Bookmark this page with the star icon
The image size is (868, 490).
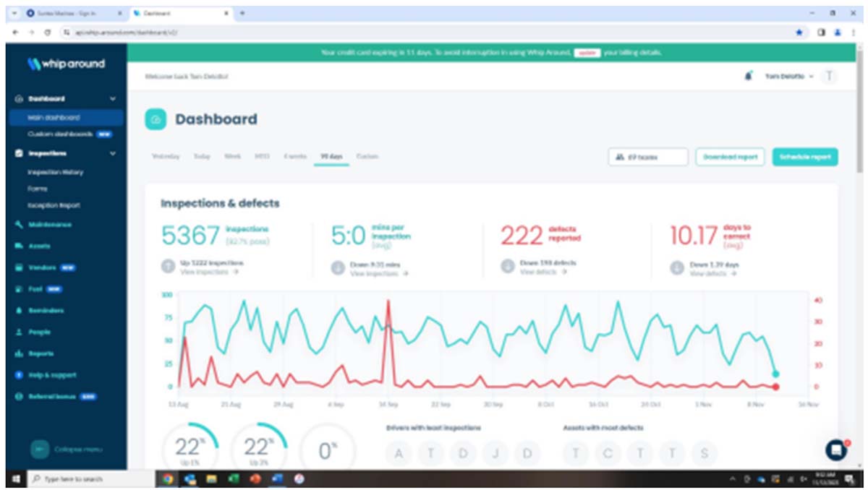pos(799,33)
